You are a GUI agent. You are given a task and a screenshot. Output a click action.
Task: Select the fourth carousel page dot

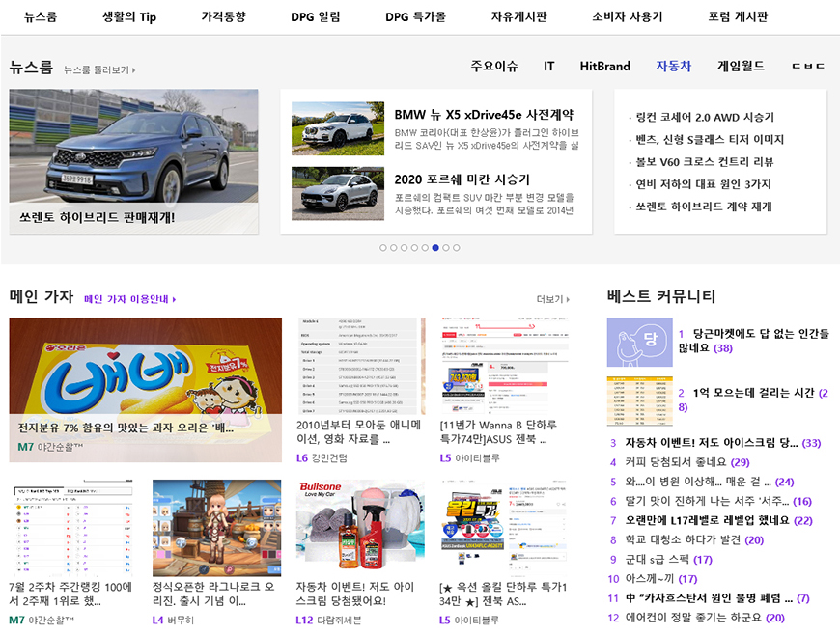point(414,248)
